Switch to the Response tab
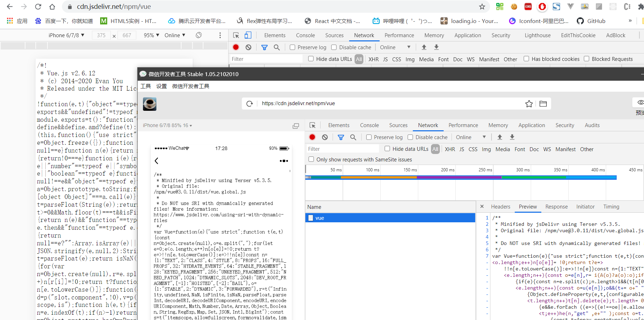644x320 pixels. pyautogui.click(x=557, y=206)
